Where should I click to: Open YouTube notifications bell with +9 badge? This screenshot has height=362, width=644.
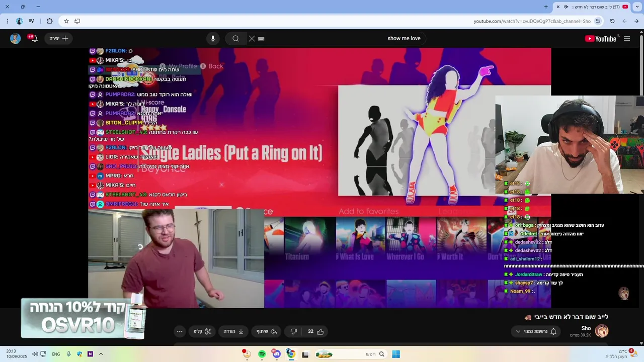point(33,38)
